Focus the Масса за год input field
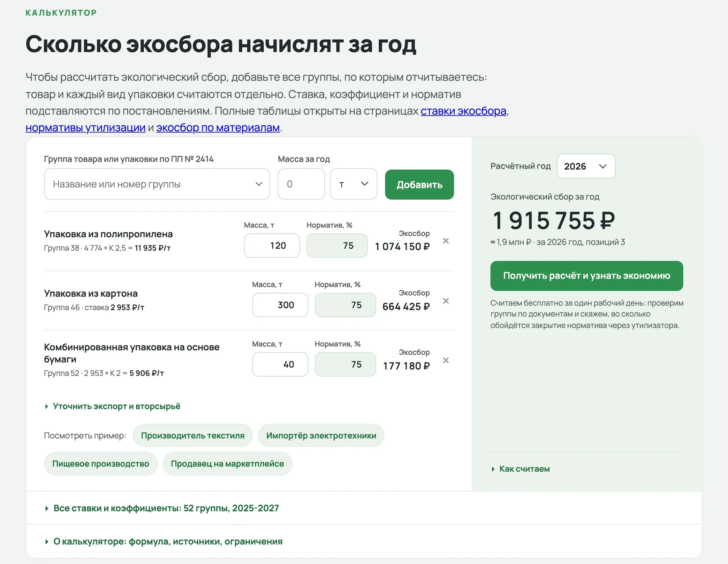The width and height of the screenshot is (728, 564). (x=301, y=184)
